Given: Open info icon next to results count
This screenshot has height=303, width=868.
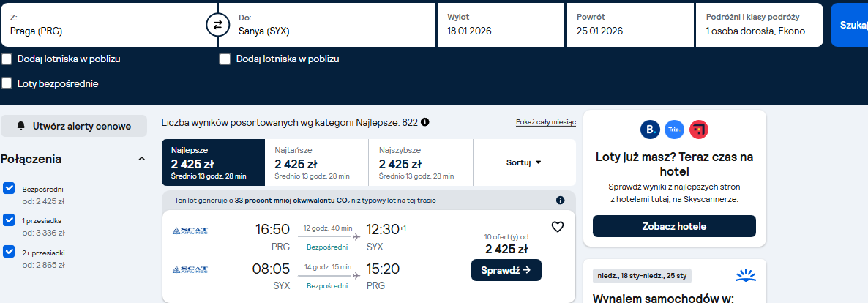Looking at the screenshot, I should pyautogui.click(x=424, y=122).
